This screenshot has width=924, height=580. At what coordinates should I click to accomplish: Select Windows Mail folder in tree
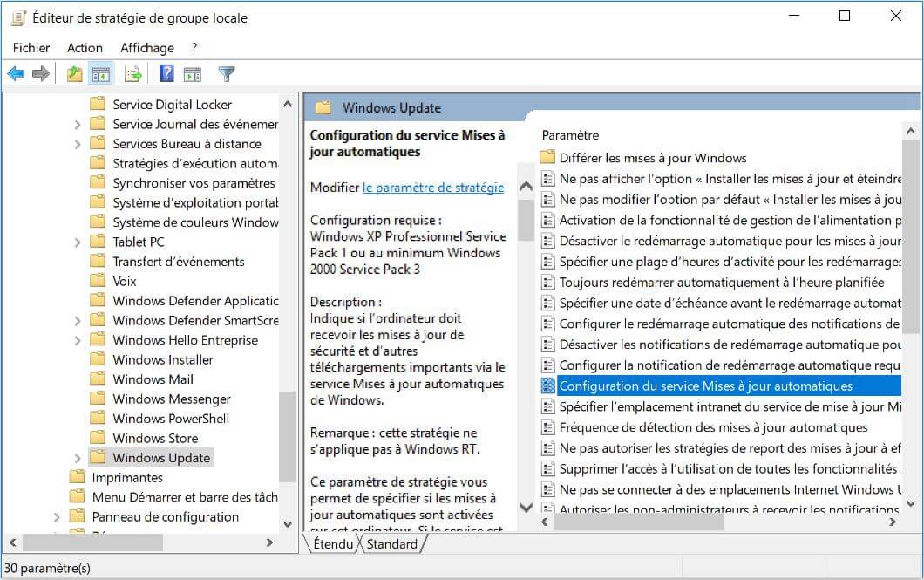[153, 379]
